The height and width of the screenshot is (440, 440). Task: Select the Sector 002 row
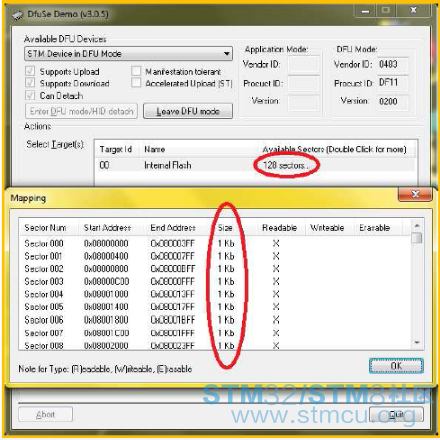[215, 269]
